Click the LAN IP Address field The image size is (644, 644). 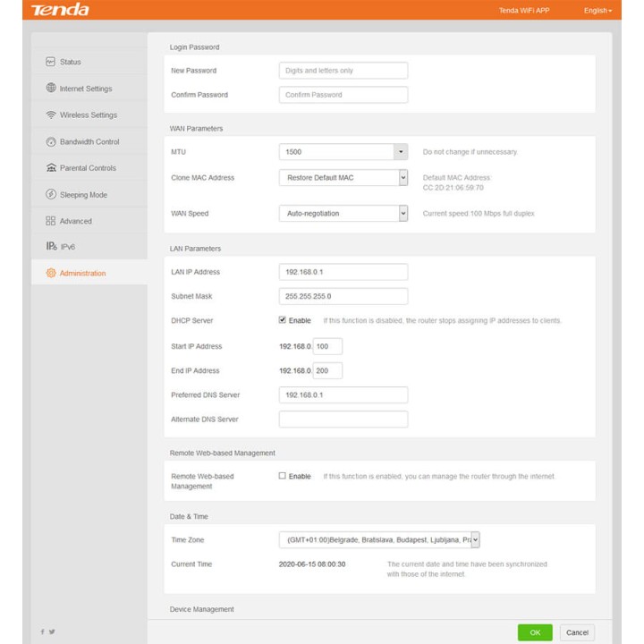click(x=343, y=272)
